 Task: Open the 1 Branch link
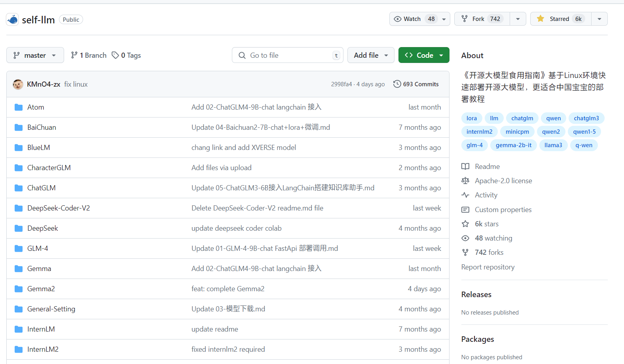point(89,55)
